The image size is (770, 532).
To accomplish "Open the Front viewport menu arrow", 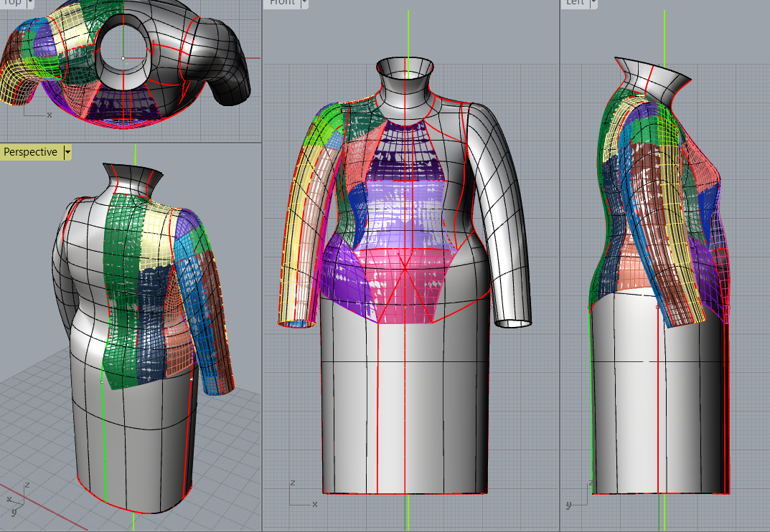I will tap(304, 3).
